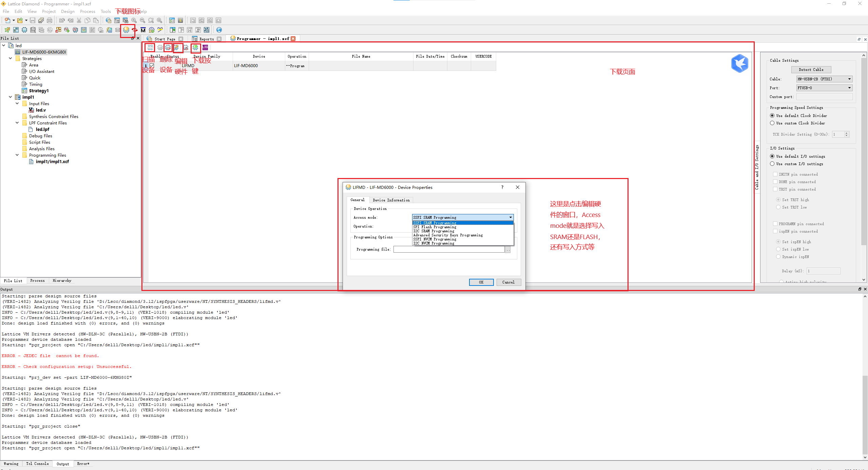Click the green Program download icon
This screenshot has height=470, width=868.
tap(195, 47)
